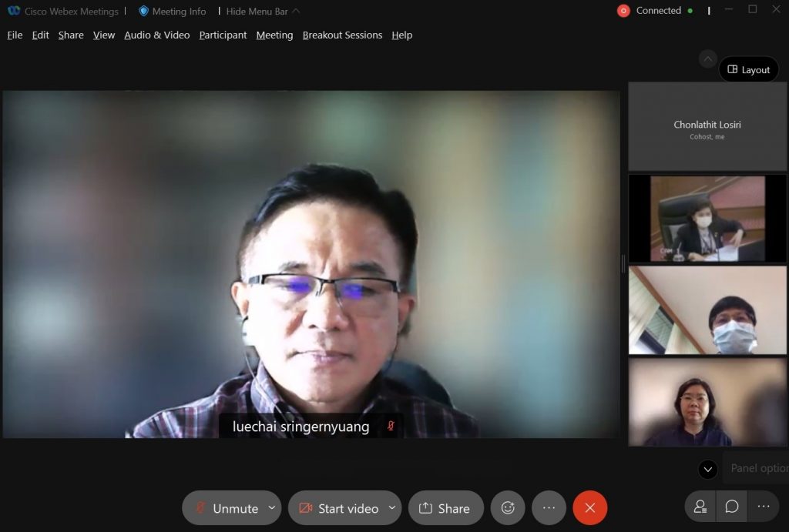
Task: Expand the audio options arrow beside Unmute
Action: point(272,508)
